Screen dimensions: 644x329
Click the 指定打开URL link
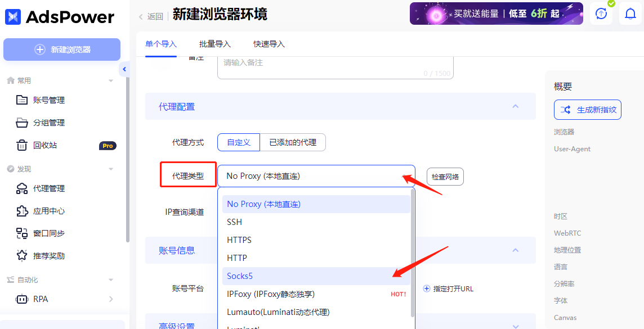(x=452, y=289)
